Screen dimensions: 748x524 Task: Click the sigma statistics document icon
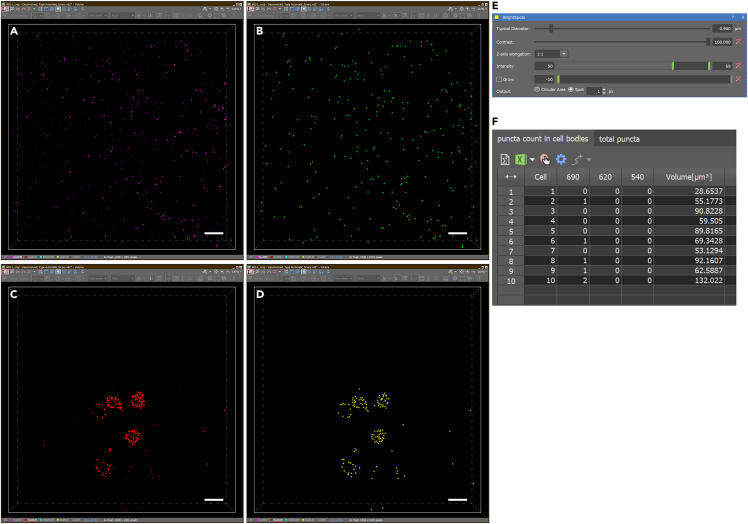coord(505,159)
